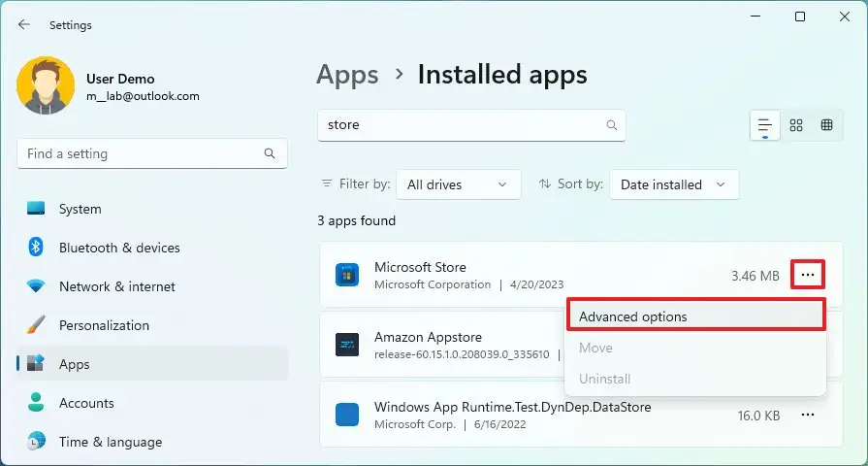Click Uninstall in the context menu
Screen dimensions: 868x466
[x=695, y=379]
